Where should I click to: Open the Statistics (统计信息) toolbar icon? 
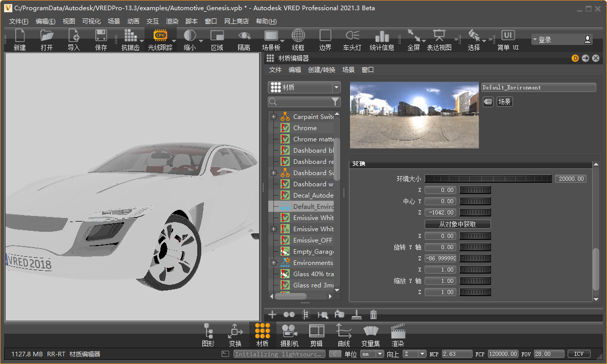pyautogui.click(x=382, y=36)
